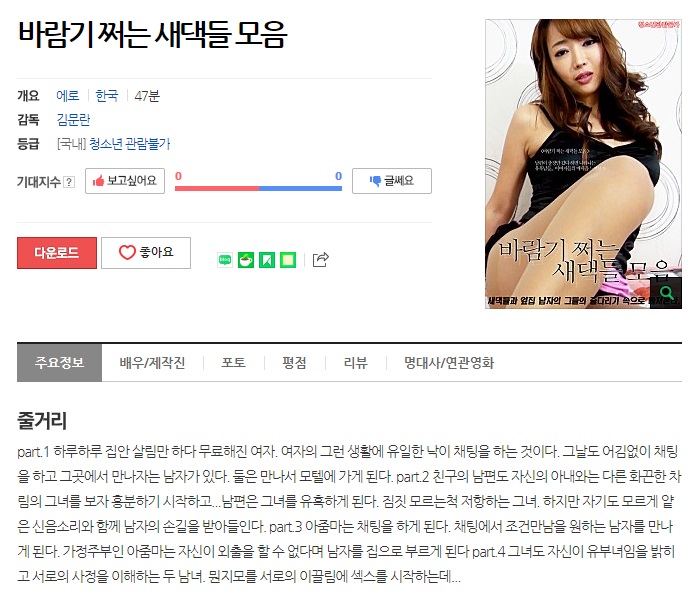690x602 pixels.
Task: Click the red 다운로드 button
Action: pyautogui.click(x=57, y=253)
